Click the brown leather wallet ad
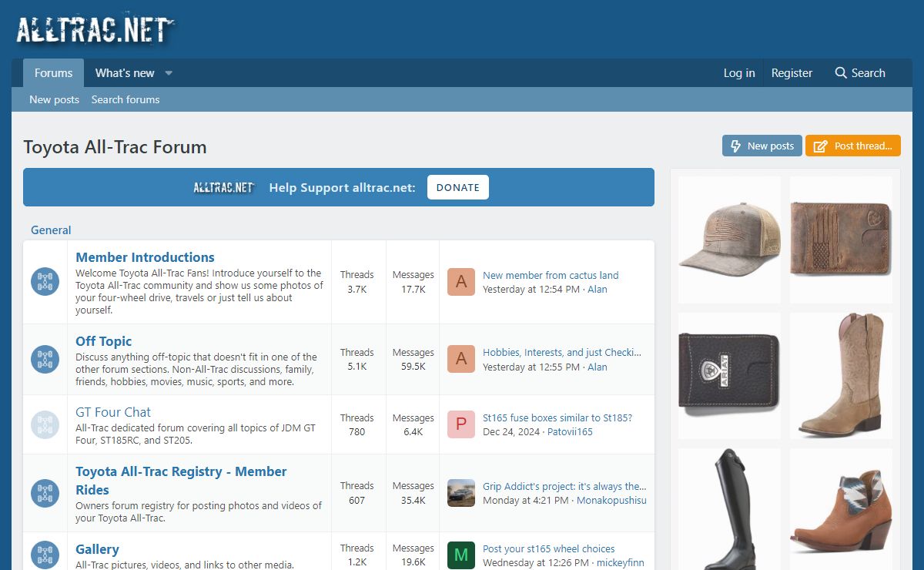924x570 pixels. click(841, 240)
